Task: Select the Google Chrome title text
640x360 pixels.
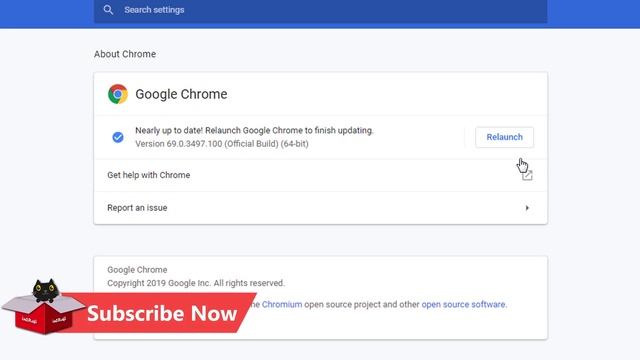Action: [x=181, y=94]
